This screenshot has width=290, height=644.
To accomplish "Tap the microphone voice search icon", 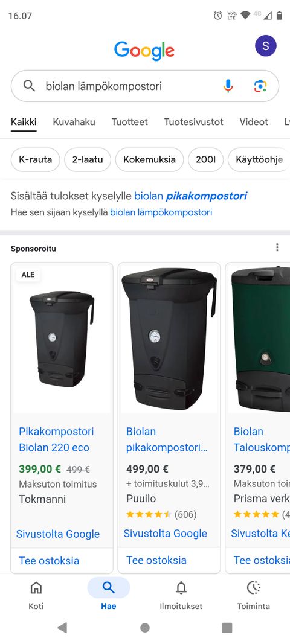I will [x=228, y=86].
